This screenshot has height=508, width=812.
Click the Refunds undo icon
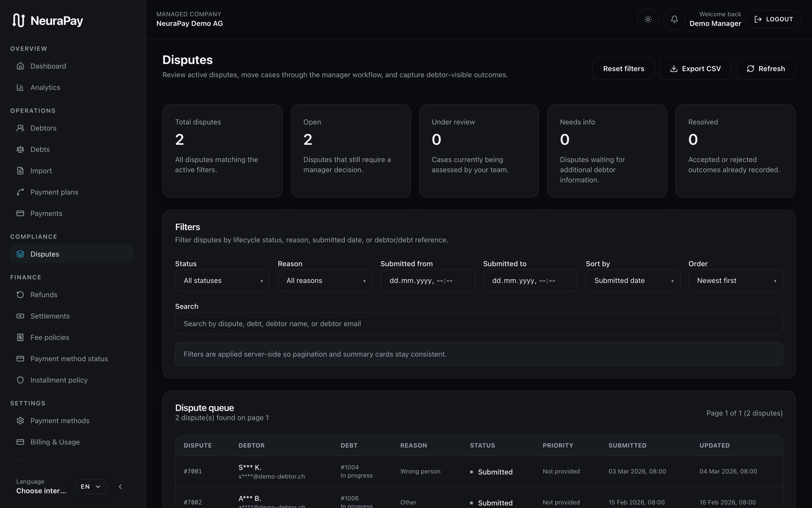coord(20,295)
